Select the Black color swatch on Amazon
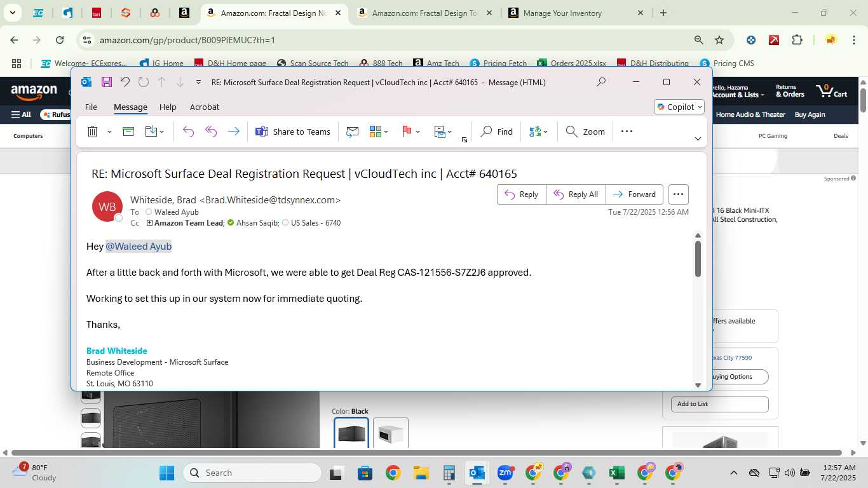Image resolution: width=868 pixels, height=488 pixels. pyautogui.click(x=351, y=433)
